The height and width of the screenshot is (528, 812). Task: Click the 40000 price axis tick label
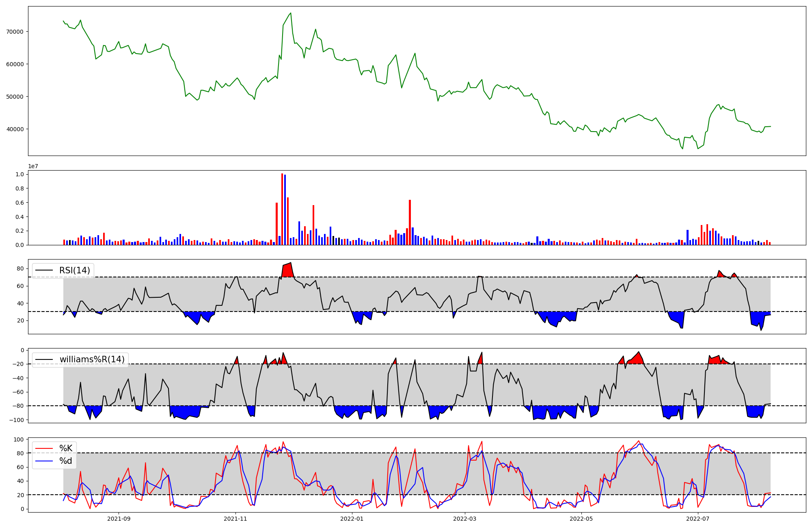point(15,129)
